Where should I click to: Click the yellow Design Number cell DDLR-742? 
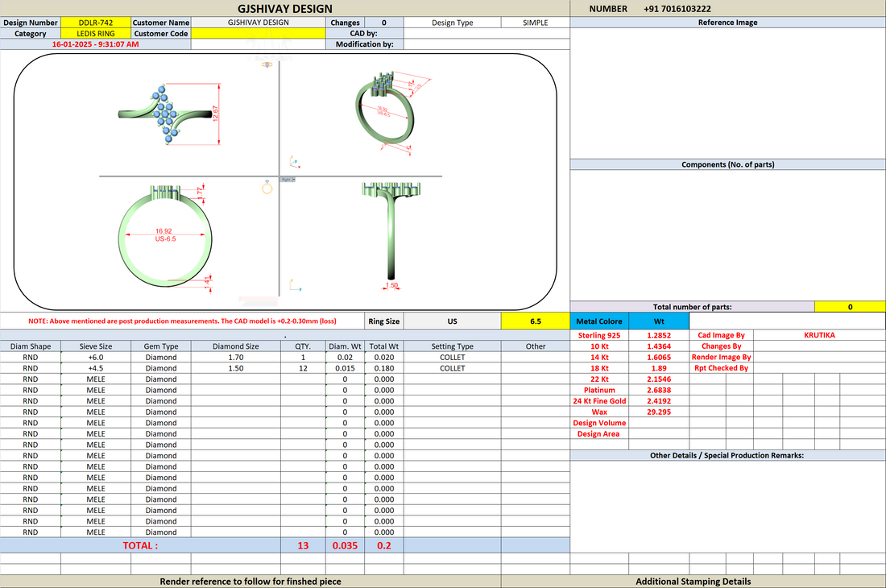pos(96,23)
